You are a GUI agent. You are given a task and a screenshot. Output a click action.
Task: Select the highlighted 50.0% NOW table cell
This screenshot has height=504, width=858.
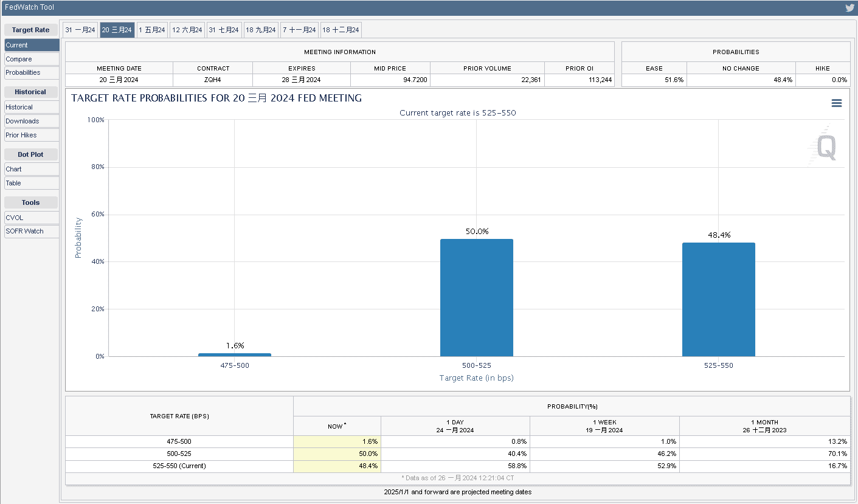click(337, 454)
